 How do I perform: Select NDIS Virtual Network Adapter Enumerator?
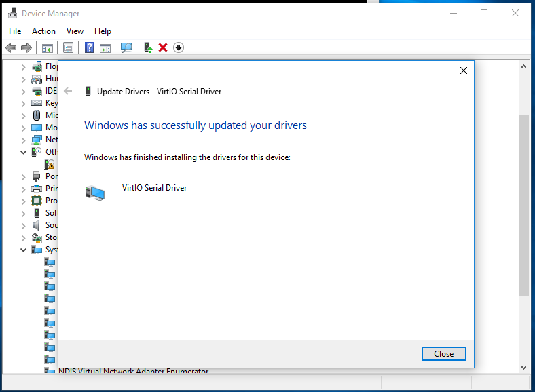(x=133, y=372)
